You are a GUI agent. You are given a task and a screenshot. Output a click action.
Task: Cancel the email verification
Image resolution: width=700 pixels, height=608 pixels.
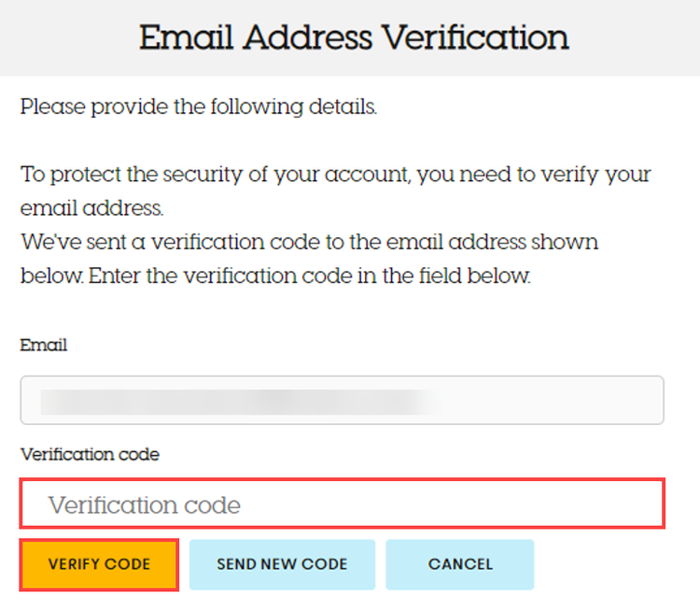(x=459, y=564)
